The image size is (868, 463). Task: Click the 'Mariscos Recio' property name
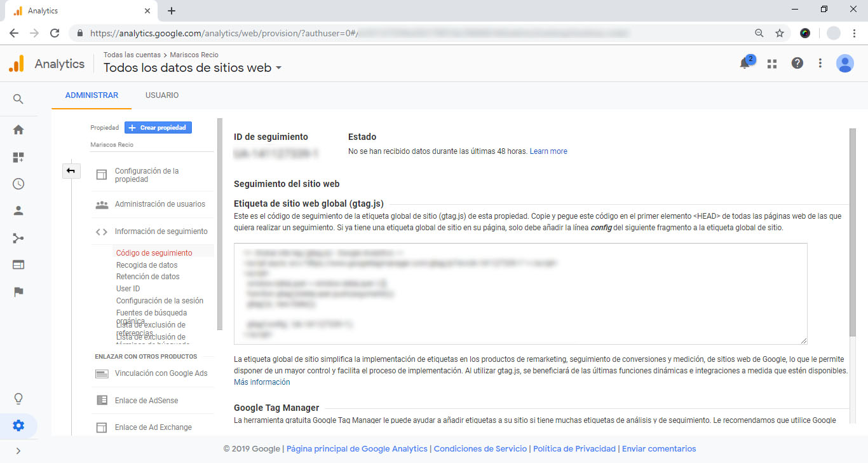click(x=112, y=145)
